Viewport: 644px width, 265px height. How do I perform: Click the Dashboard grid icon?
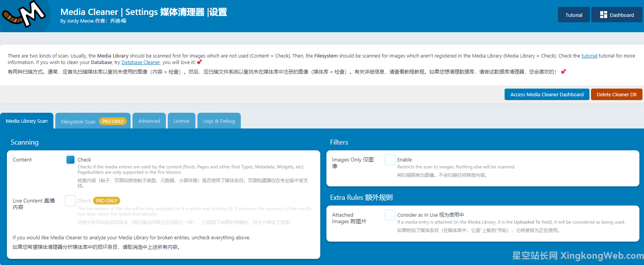coord(603,15)
